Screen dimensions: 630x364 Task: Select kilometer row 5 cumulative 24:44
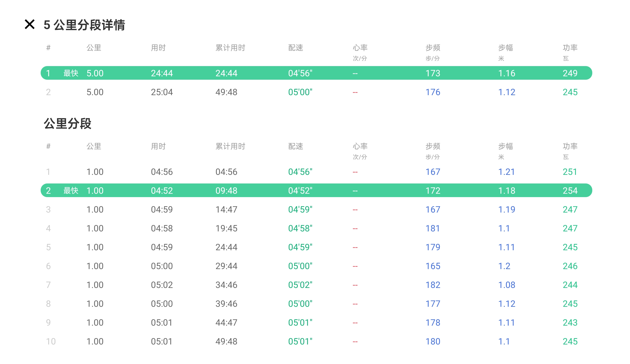pyautogui.click(x=226, y=247)
